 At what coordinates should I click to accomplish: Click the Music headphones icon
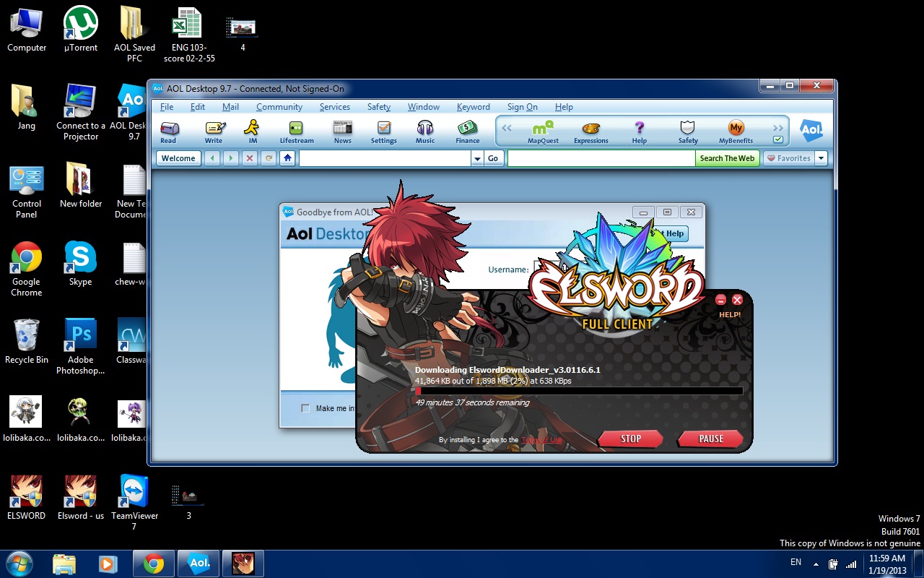[425, 131]
